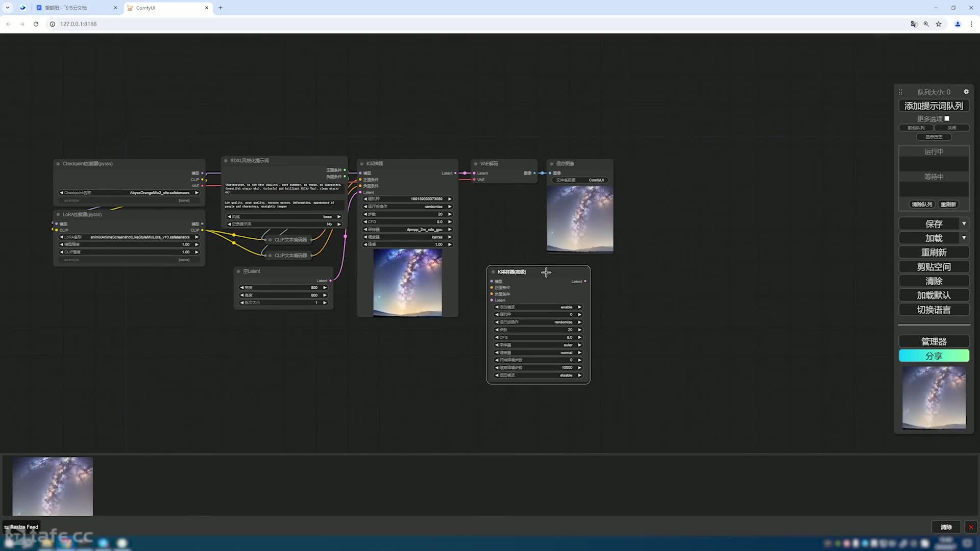
Task: Decrease 空Latent 高度 with left arrow
Action: point(242,295)
